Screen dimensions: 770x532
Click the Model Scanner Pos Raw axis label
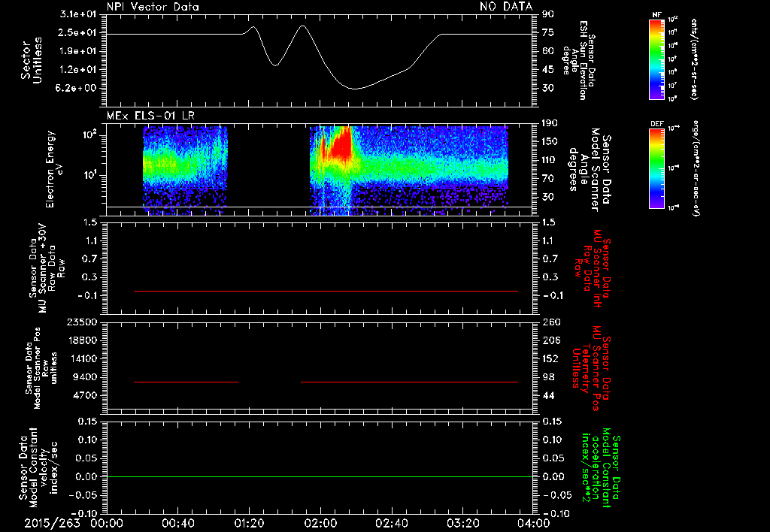(x=41, y=368)
